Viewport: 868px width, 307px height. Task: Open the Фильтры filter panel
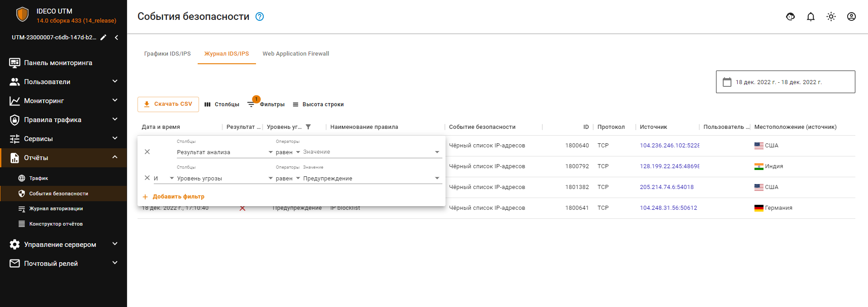click(266, 104)
